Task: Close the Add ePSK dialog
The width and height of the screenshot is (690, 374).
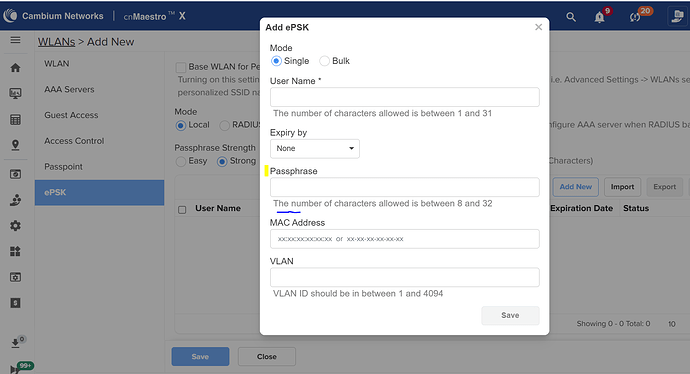Action: [538, 27]
